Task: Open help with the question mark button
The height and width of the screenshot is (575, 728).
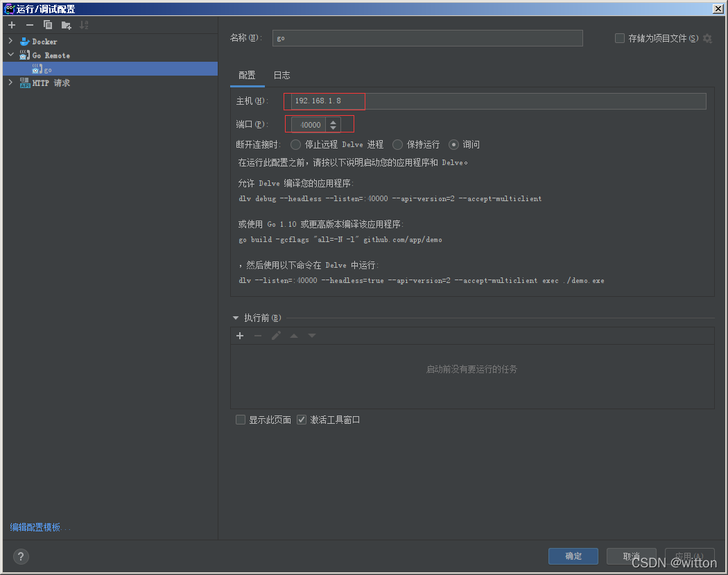Action: click(x=21, y=556)
